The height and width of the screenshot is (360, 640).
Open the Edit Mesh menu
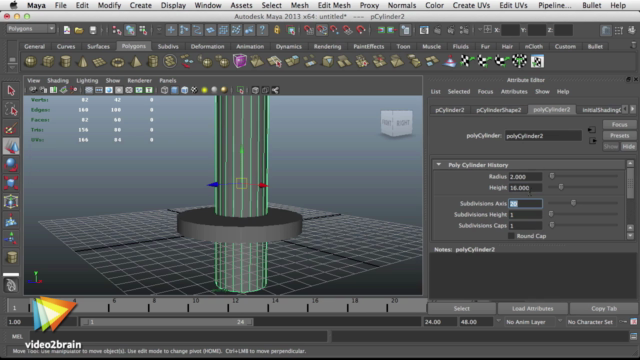pyautogui.click(x=334, y=5)
